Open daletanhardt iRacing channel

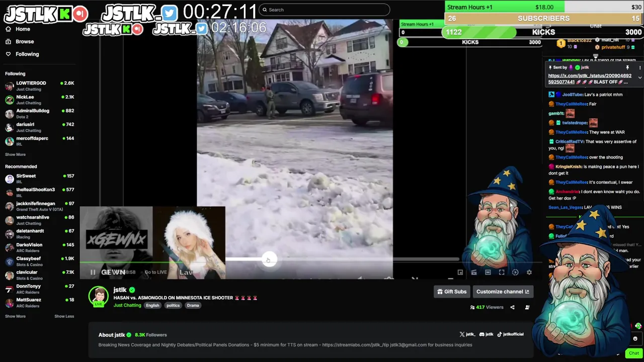pyautogui.click(x=40, y=234)
